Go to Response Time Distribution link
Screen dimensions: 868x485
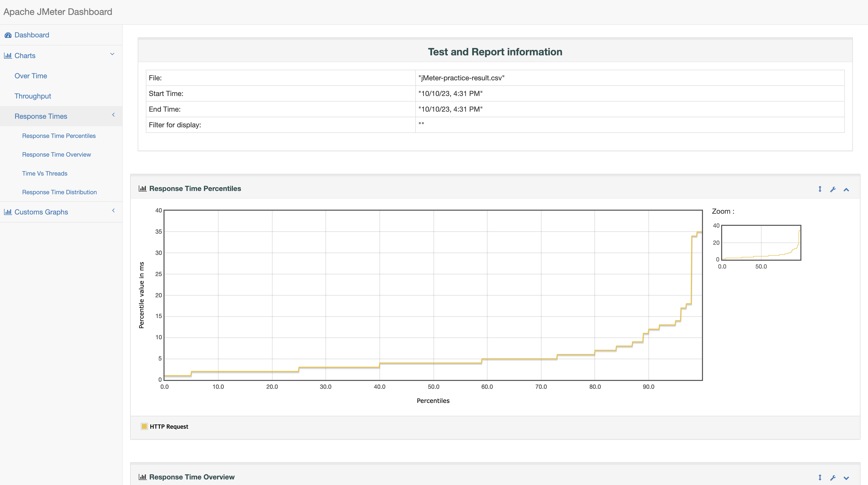tap(59, 192)
